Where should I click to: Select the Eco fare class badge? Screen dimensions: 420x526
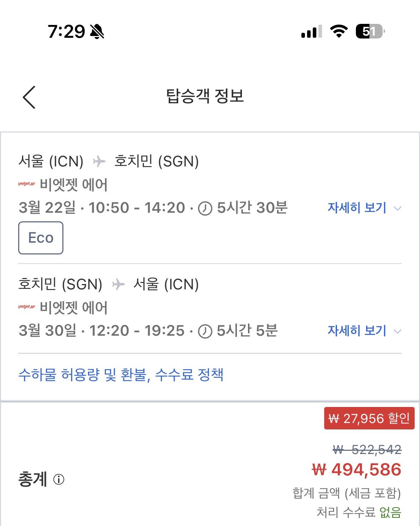(x=41, y=238)
